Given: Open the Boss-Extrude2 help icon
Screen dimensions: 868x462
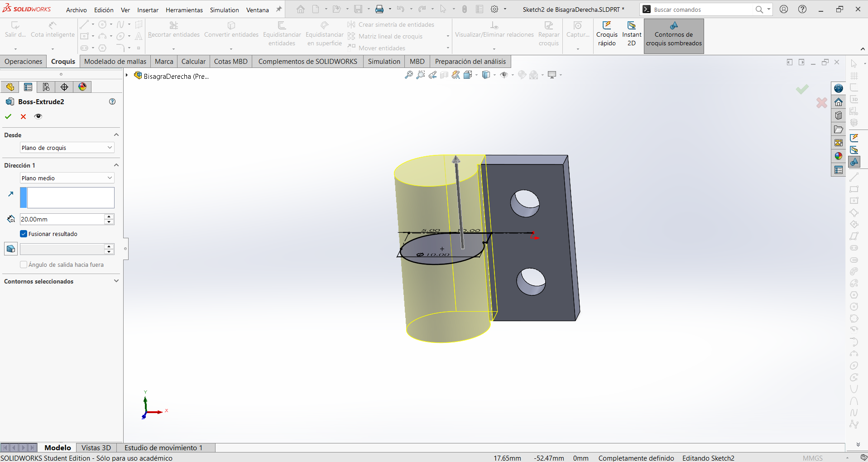Looking at the screenshot, I should point(112,101).
